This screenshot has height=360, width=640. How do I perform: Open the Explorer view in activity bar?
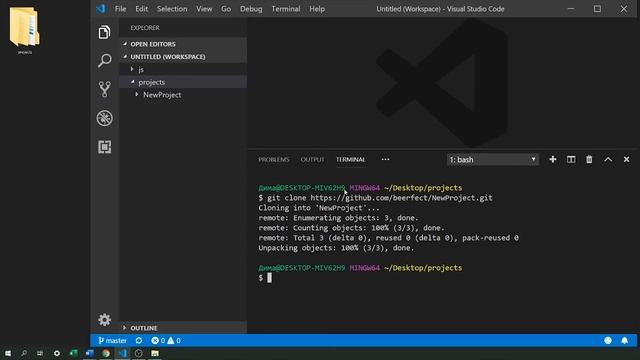coord(104,32)
